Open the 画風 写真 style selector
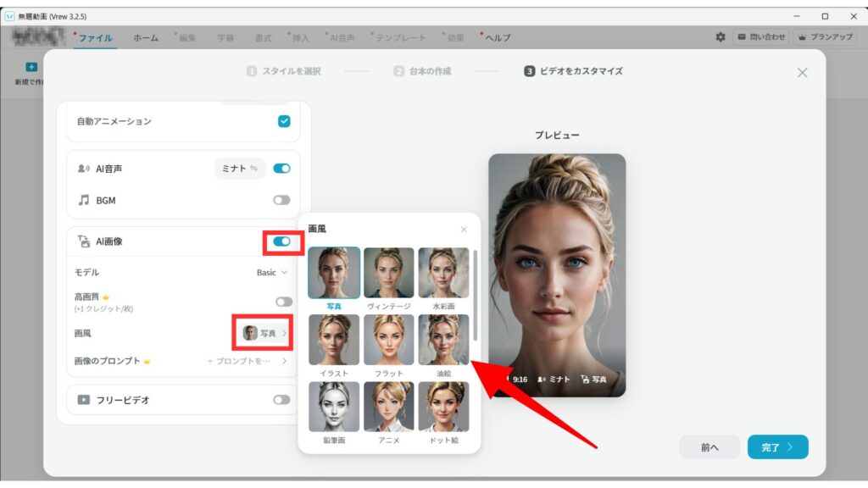The height and width of the screenshot is (488, 868). (266, 333)
